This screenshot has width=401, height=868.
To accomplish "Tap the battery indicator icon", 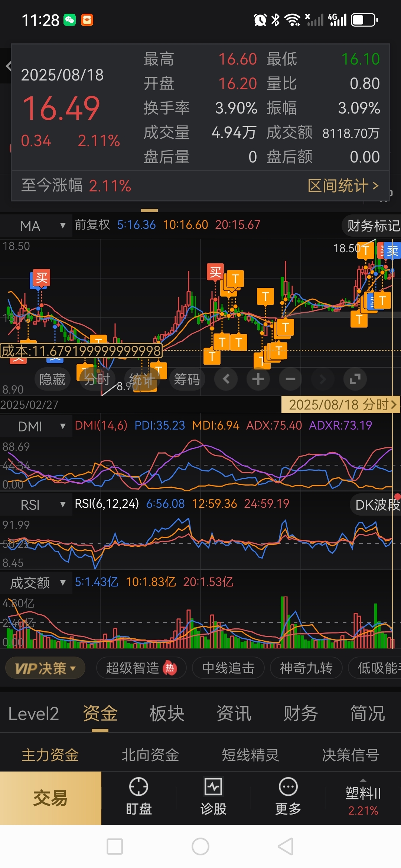I will click(x=364, y=20).
